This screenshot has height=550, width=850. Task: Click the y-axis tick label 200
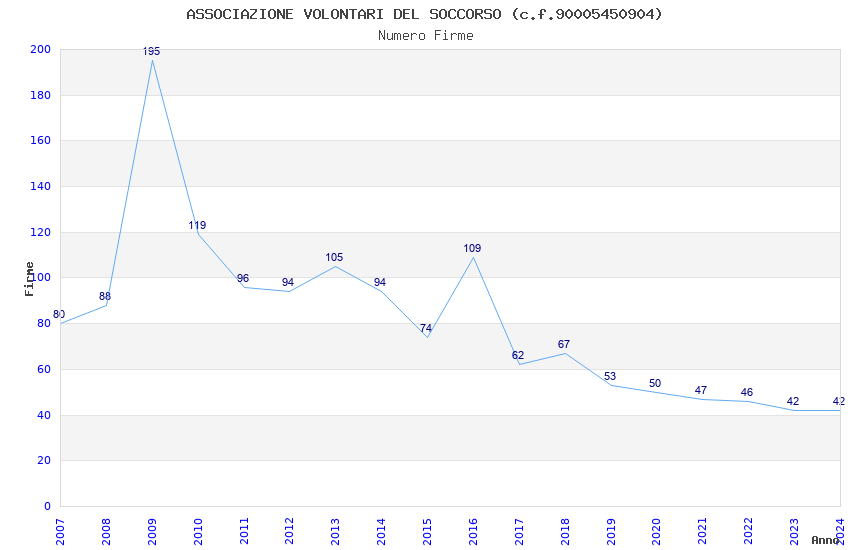coord(41,50)
